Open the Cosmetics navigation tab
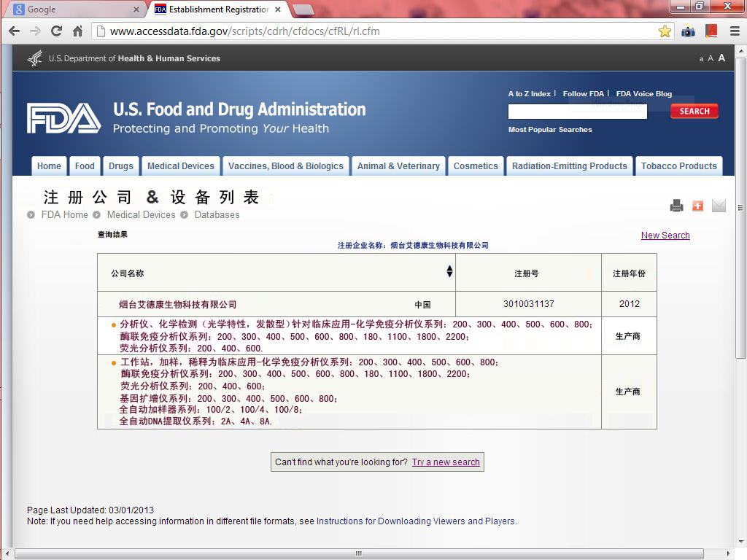 pos(476,166)
